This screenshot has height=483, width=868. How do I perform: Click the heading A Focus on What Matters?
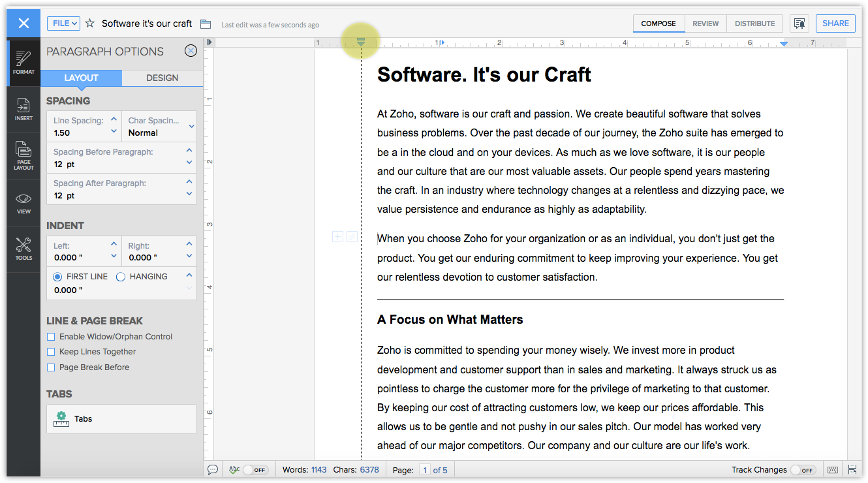point(450,320)
